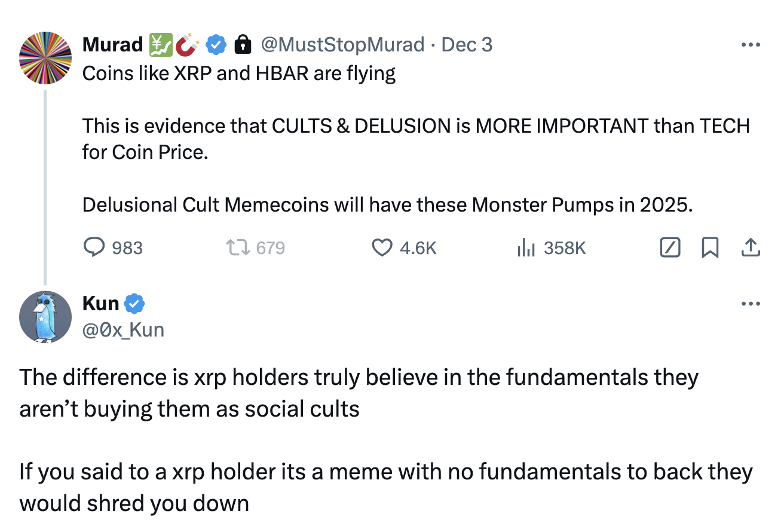Screen dimensions: 784x532
Task: Open the more options menu on Murad's tweet
Action: tap(751, 44)
